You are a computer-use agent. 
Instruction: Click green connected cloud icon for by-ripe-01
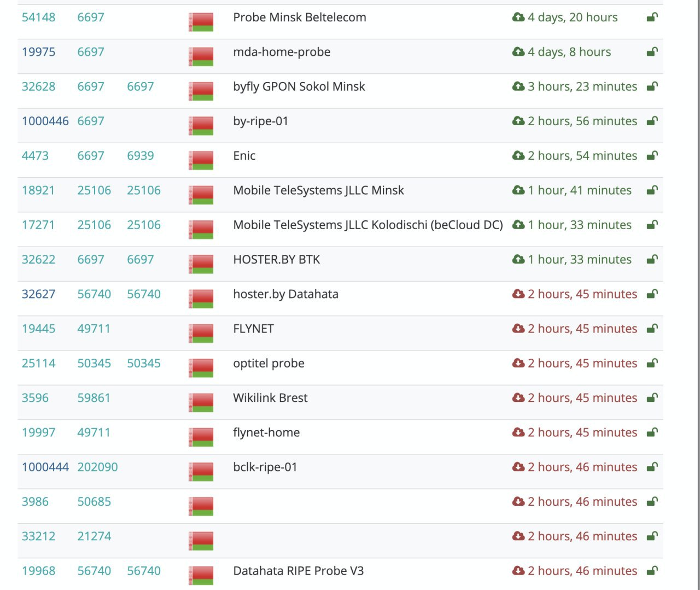click(518, 121)
